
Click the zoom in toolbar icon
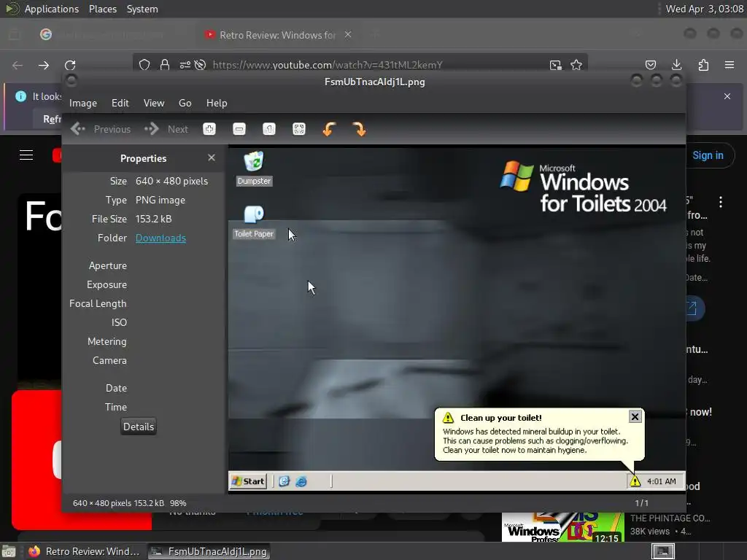209,129
